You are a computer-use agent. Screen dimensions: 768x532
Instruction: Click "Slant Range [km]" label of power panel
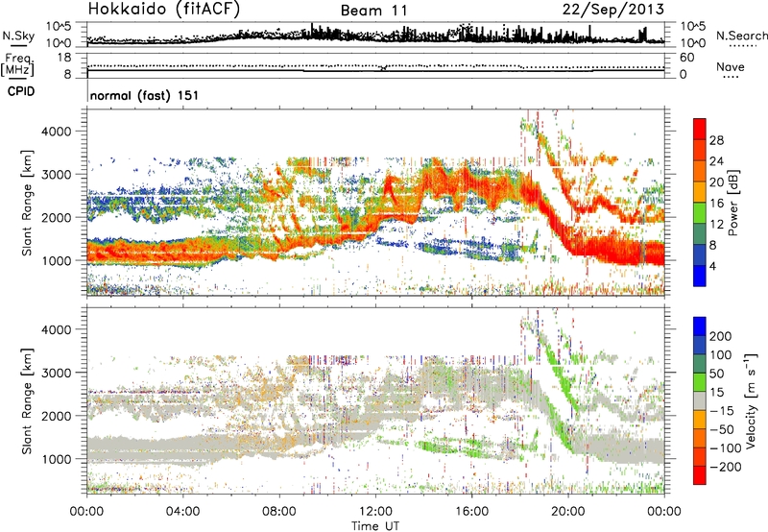[x=27, y=203]
